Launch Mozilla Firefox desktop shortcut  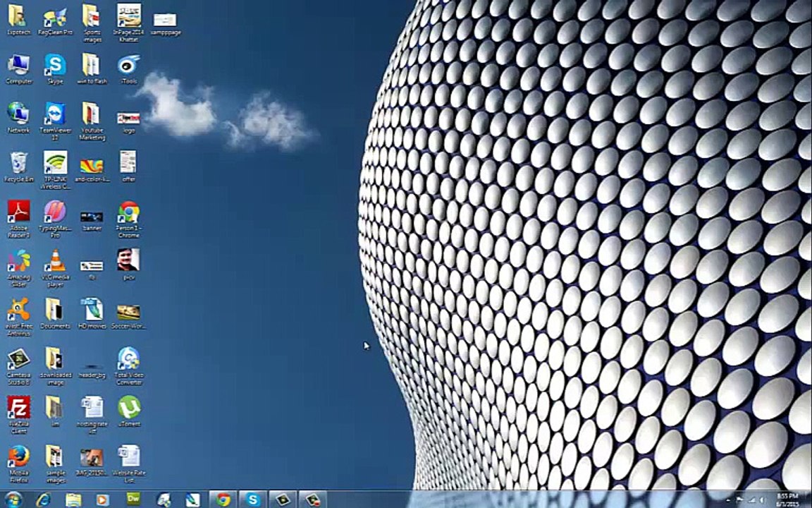pyautogui.click(x=18, y=464)
